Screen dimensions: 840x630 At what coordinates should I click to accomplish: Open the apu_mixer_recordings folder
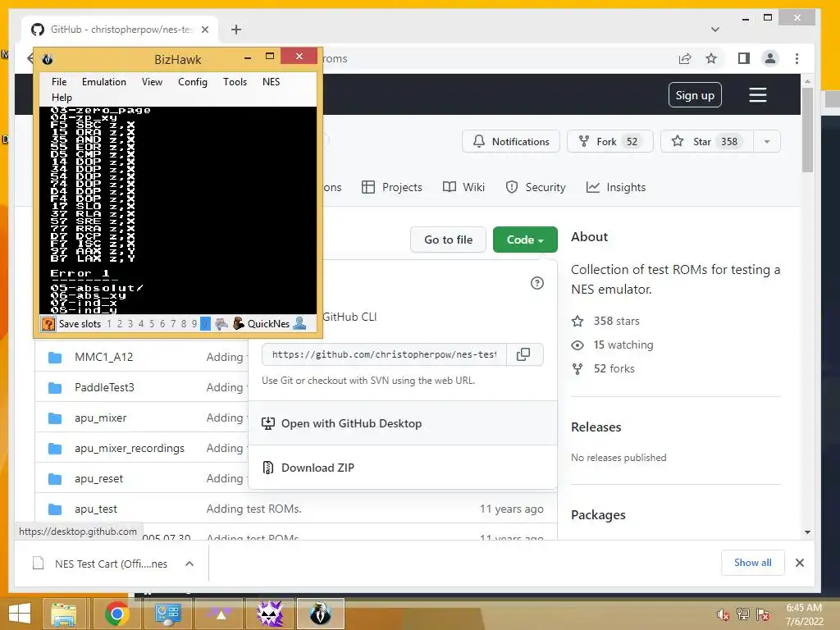[130, 449]
